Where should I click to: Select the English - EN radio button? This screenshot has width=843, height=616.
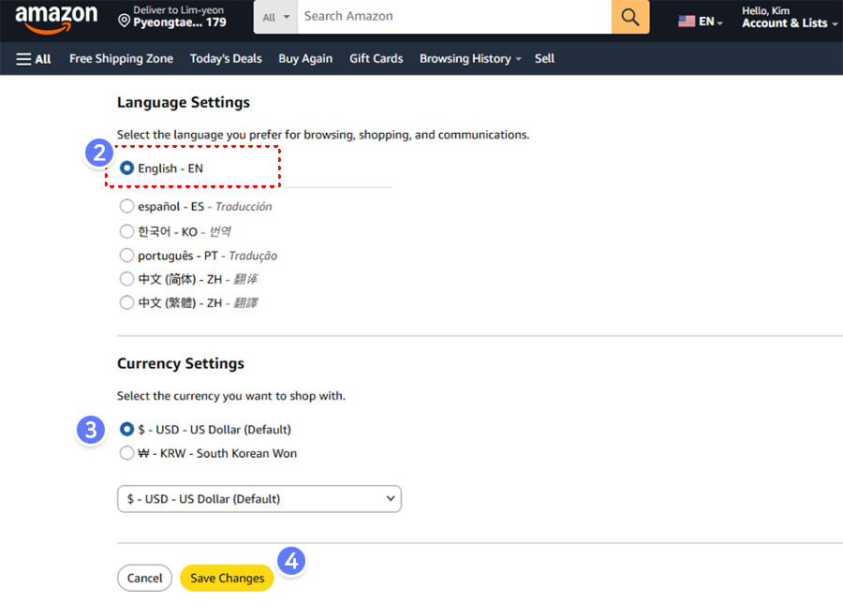point(127,169)
